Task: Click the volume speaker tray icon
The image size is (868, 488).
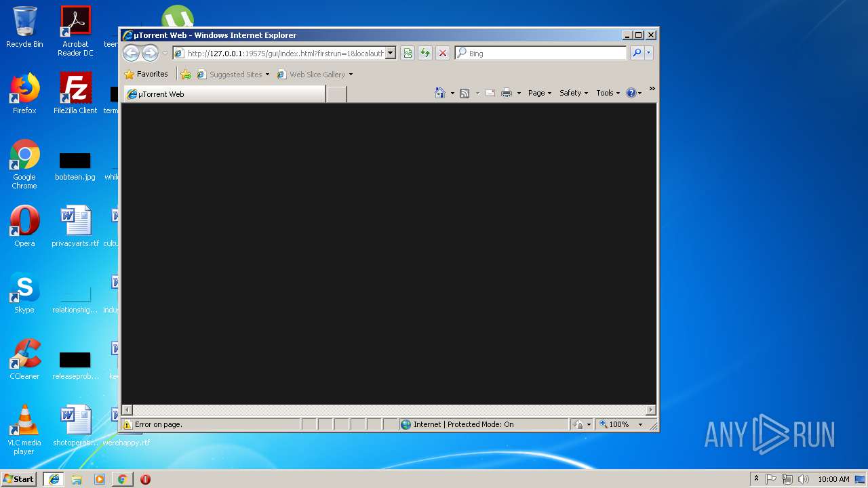Action: tap(804, 479)
